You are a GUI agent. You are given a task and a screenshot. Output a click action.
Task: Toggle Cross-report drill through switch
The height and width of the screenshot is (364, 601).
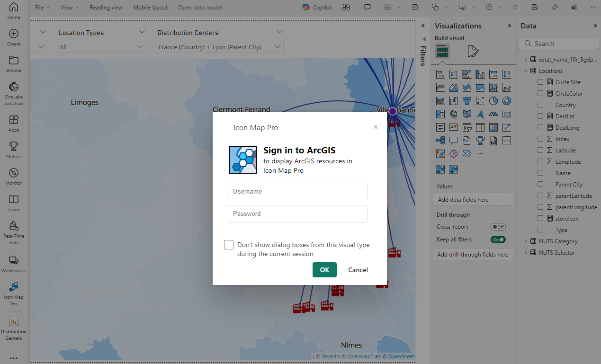[498, 227]
